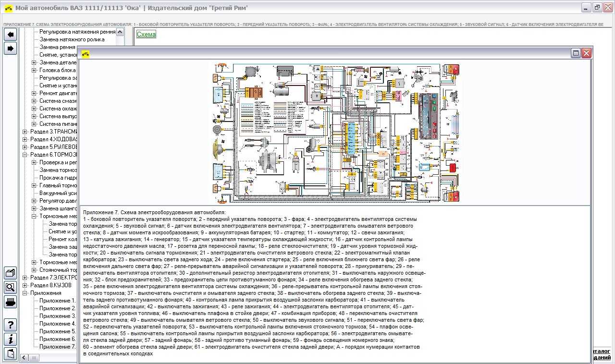Select highlighted 'Приложение 7.' in the tree
Screen dimensions: 615x364
(x=58, y=347)
